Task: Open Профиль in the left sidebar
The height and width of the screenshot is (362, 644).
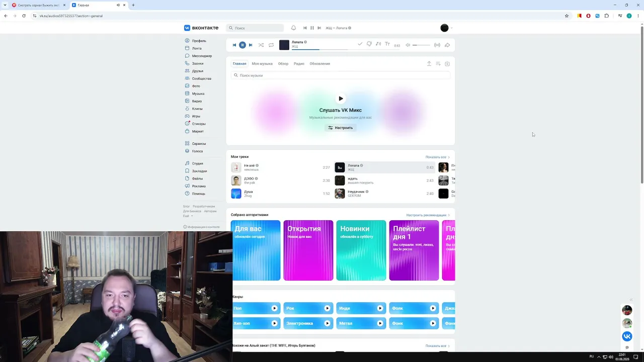Action: [195, 41]
